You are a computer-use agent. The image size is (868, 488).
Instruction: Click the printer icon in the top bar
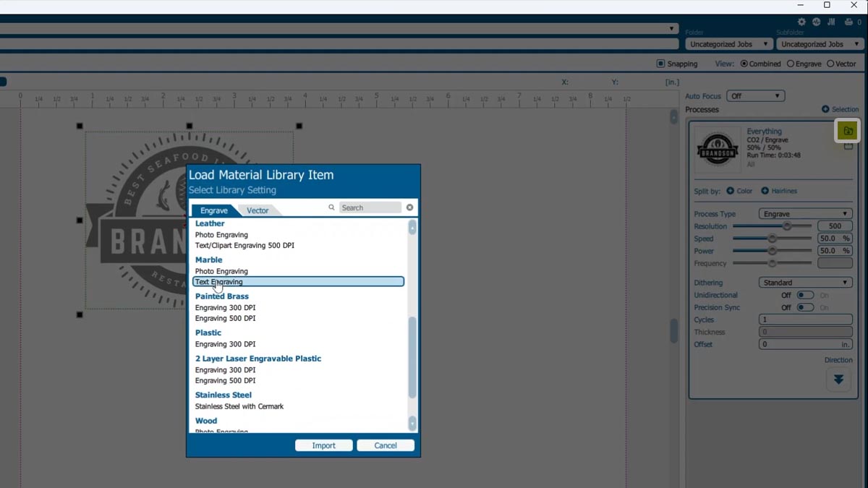[x=848, y=22]
